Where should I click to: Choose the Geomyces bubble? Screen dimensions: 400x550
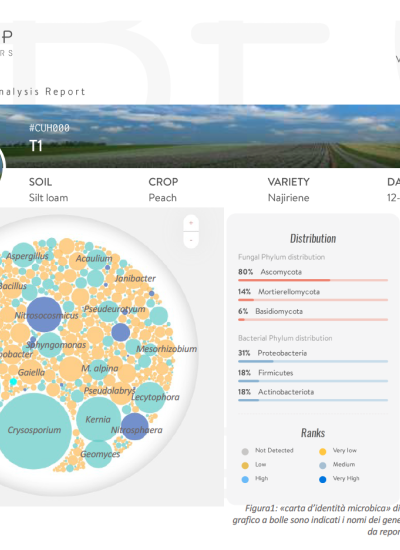coord(98,454)
